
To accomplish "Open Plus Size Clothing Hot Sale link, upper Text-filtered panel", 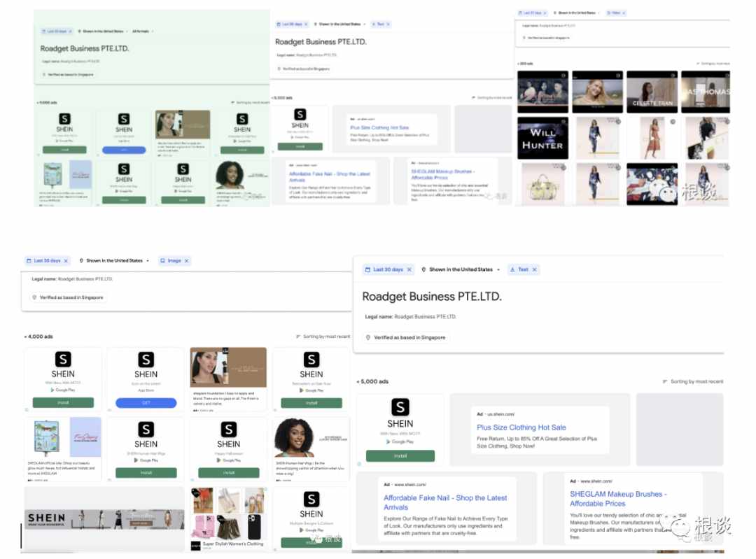I will tap(379, 128).
